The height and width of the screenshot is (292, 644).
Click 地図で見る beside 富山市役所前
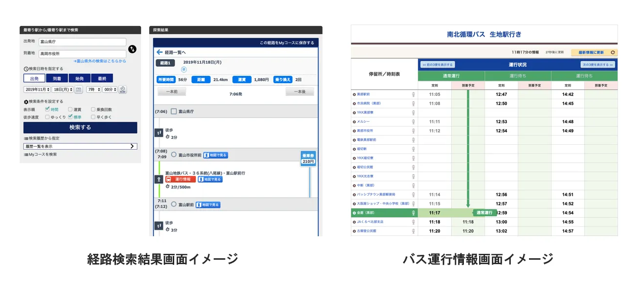coord(215,155)
